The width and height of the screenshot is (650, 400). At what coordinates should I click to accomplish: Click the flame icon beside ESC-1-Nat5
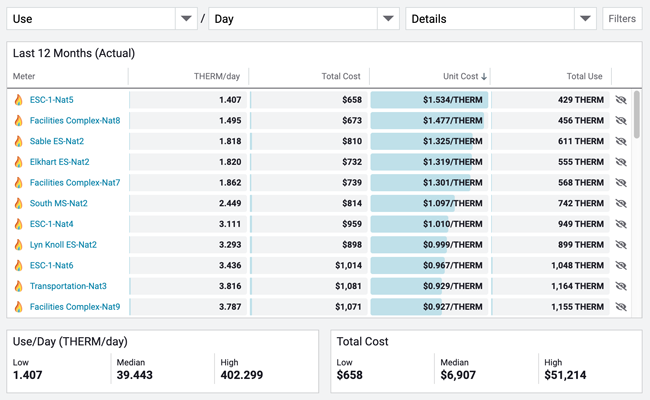click(18, 100)
